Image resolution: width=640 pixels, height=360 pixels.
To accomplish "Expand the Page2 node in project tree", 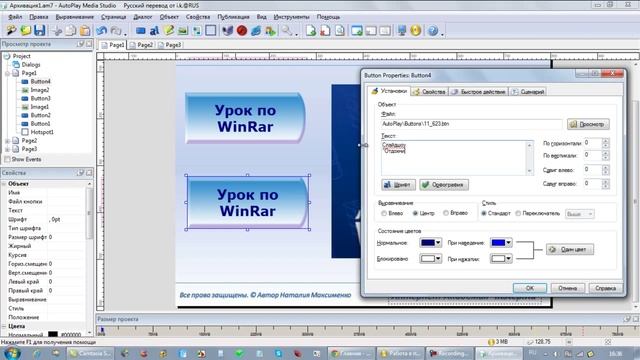I will coord(7,141).
